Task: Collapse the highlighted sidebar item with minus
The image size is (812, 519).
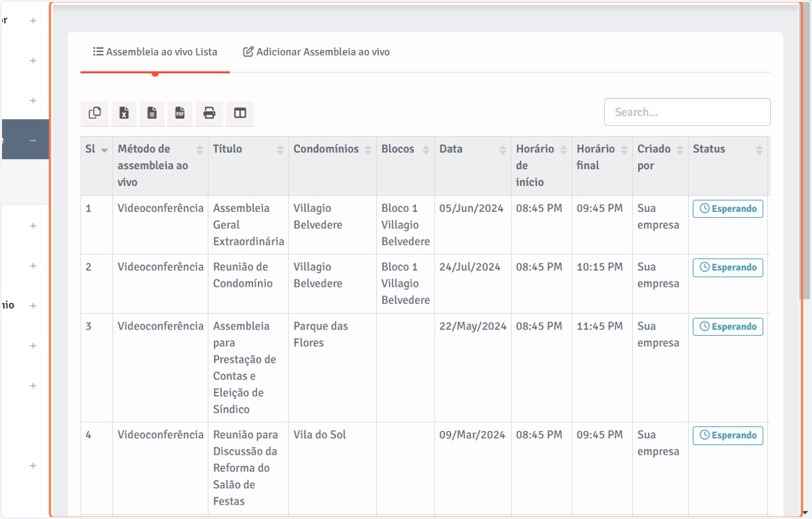Action: [x=33, y=140]
